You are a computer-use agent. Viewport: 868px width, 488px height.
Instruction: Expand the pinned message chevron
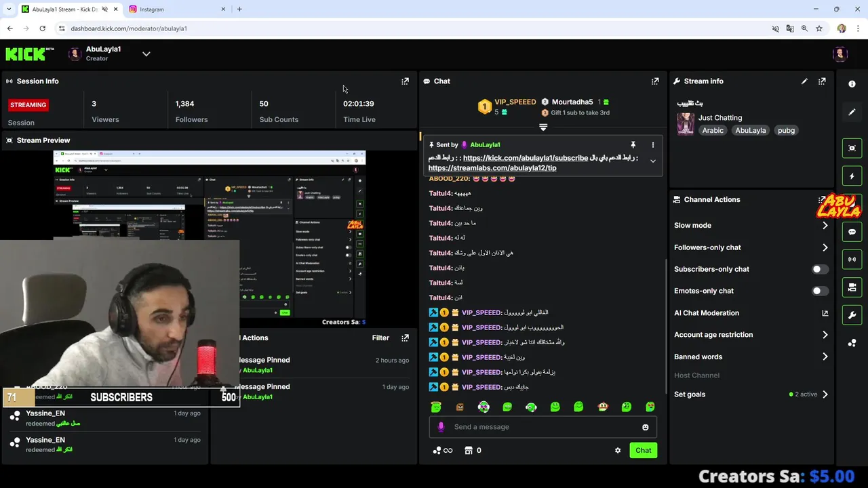(x=653, y=161)
